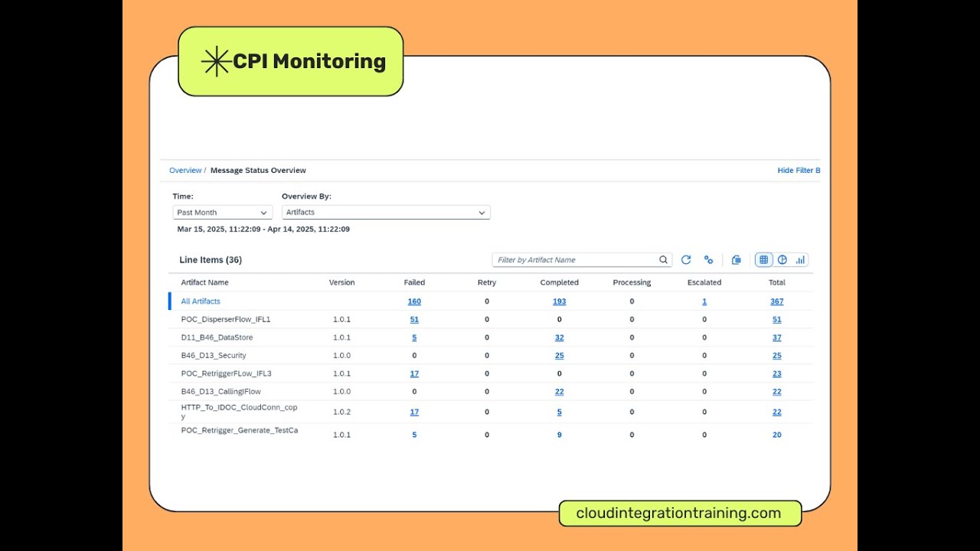Switch to bar chart view
Screen dimensions: 980x551
point(800,260)
